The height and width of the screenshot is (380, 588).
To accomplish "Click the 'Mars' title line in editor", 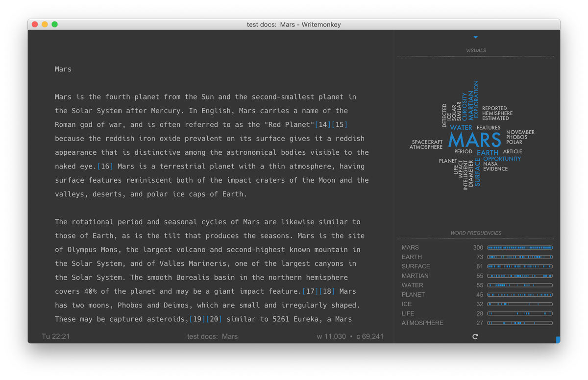I will [63, 69].
